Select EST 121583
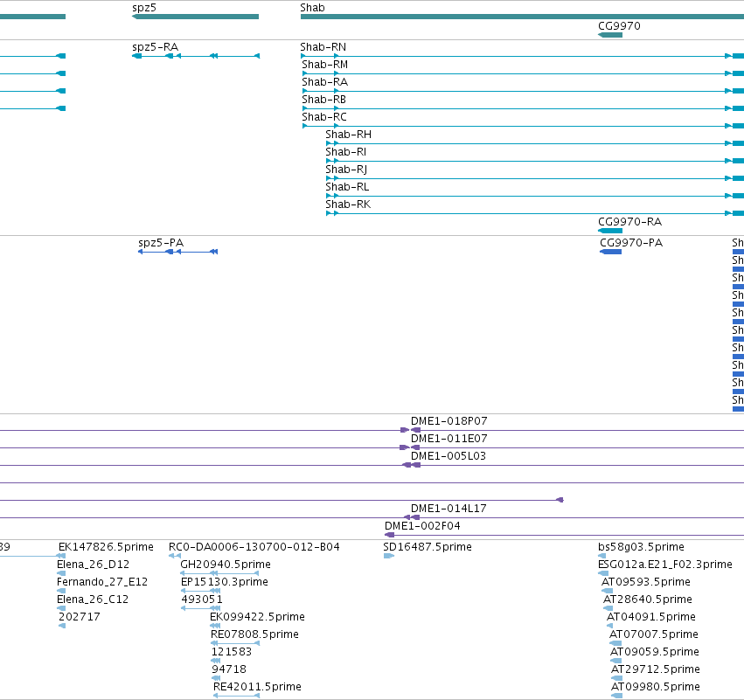 coord(232,653)
